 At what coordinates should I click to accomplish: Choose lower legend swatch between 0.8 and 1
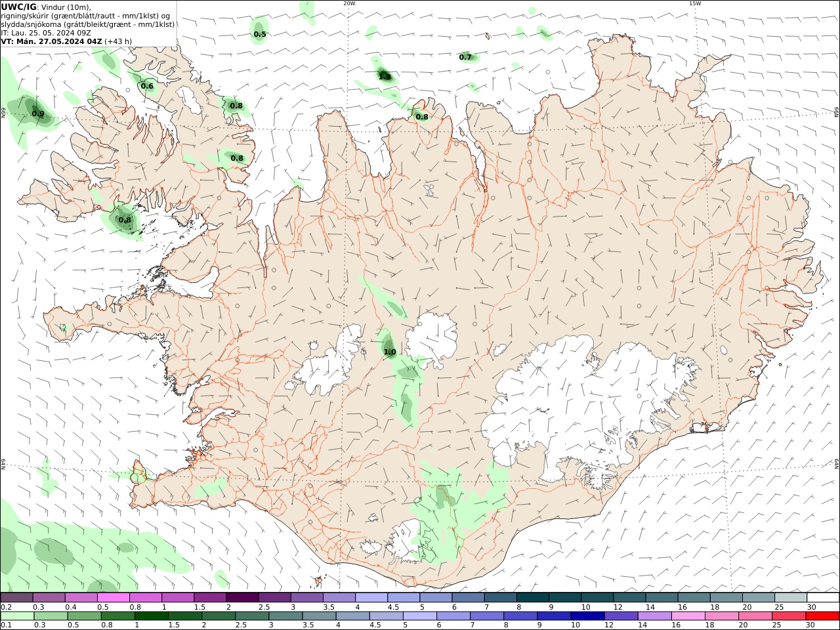click(x=117, y=616)
